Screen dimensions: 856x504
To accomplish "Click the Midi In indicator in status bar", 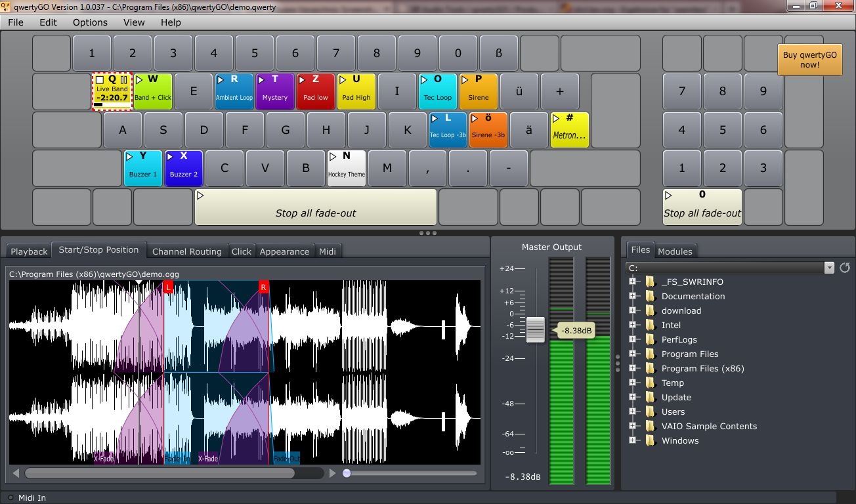I will click(x=11, y=497).
